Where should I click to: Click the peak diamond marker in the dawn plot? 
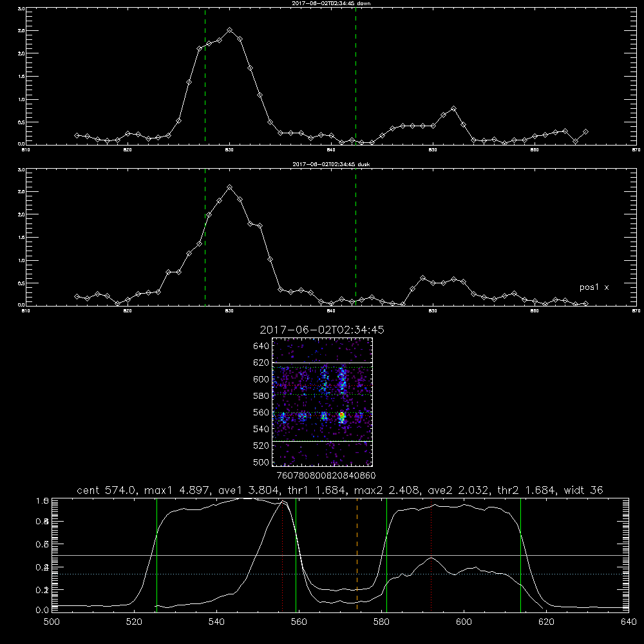pos(230,30)
